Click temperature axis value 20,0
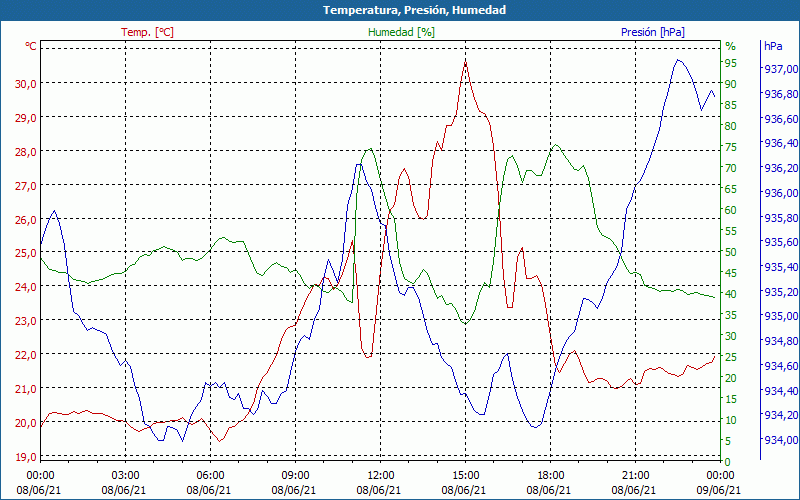The image size is (800, 500). coord(26,423)
